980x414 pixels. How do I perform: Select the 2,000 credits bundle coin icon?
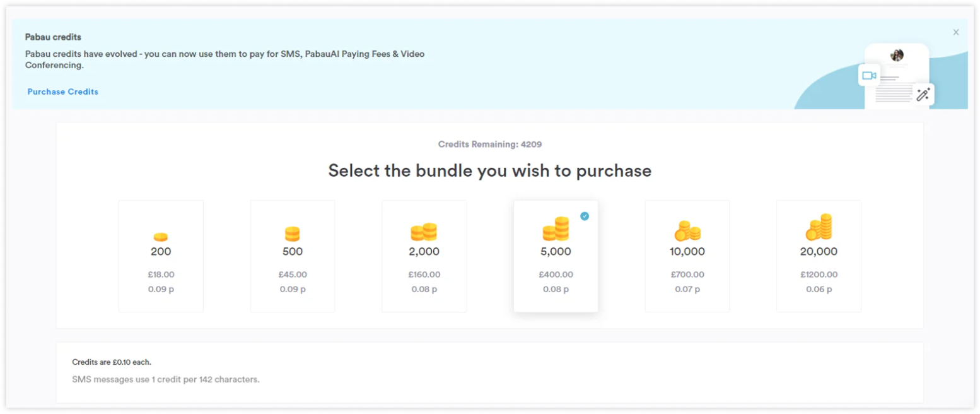(x=424, y=232)
